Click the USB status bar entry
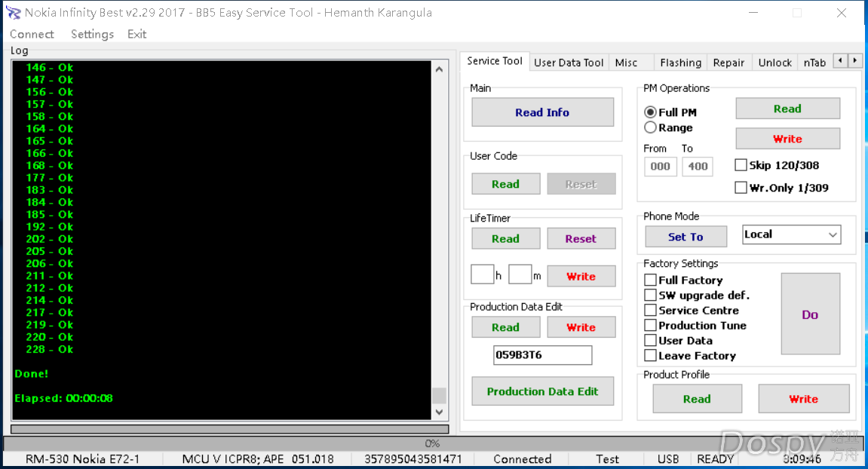The width and height of the screenshot is (868, 469). point(668,459)
